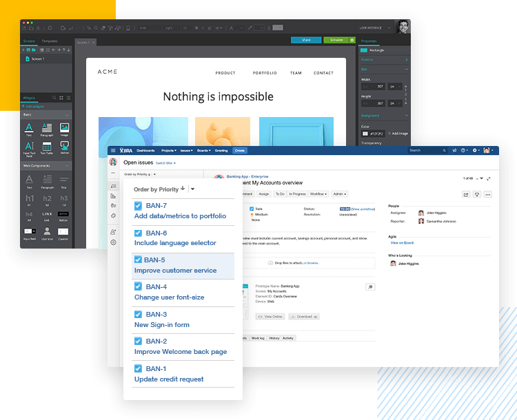Open the Issues menu in Jira
Viewport: 517px width, 420px height.
click(186, 151)
